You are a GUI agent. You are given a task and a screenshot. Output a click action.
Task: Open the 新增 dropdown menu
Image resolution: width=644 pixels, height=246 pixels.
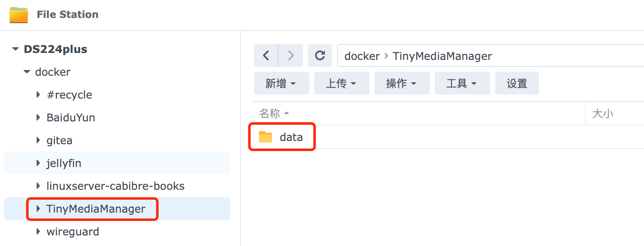coord(281,83)
